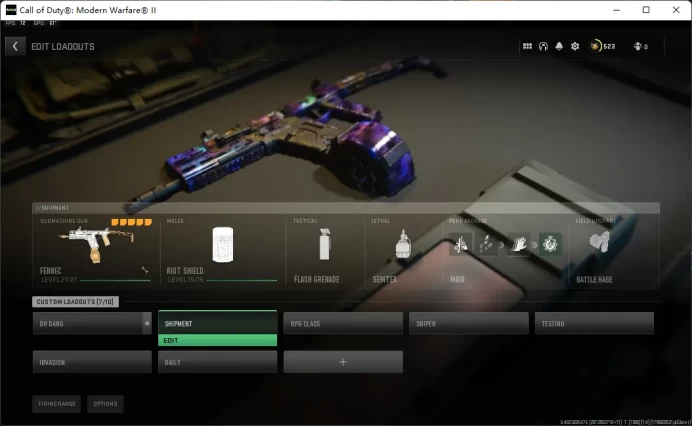Image resolution: width=692 pixels, height=426 pixels.
Task: Open loadout Options
Action: click(105, 403)
